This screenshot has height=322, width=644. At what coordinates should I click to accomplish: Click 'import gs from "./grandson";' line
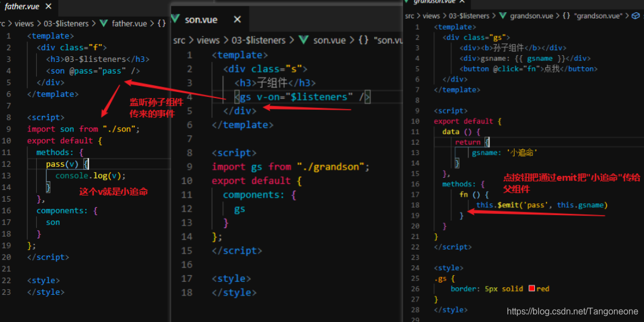pyautogui.click(x=291, y=167)
